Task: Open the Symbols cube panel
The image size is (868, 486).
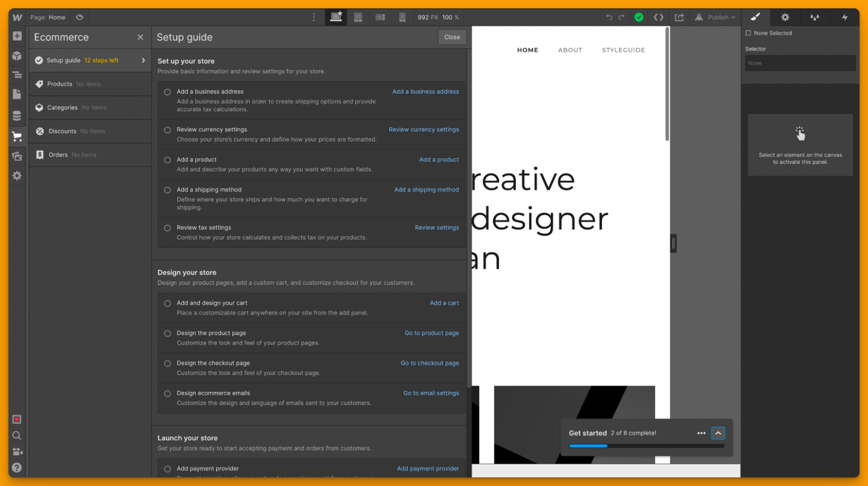Action: coord(17,56)
